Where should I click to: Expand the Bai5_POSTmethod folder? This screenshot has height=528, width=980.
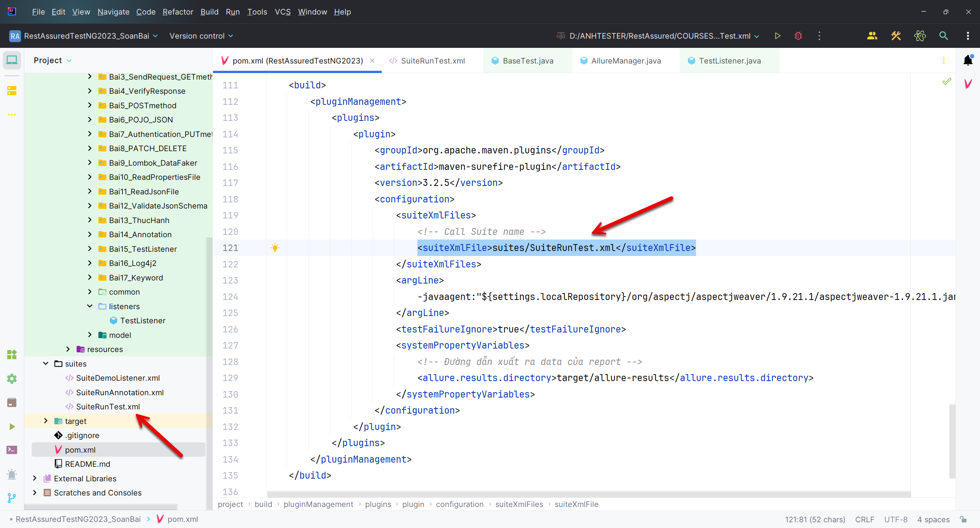(x=90, y=105)
